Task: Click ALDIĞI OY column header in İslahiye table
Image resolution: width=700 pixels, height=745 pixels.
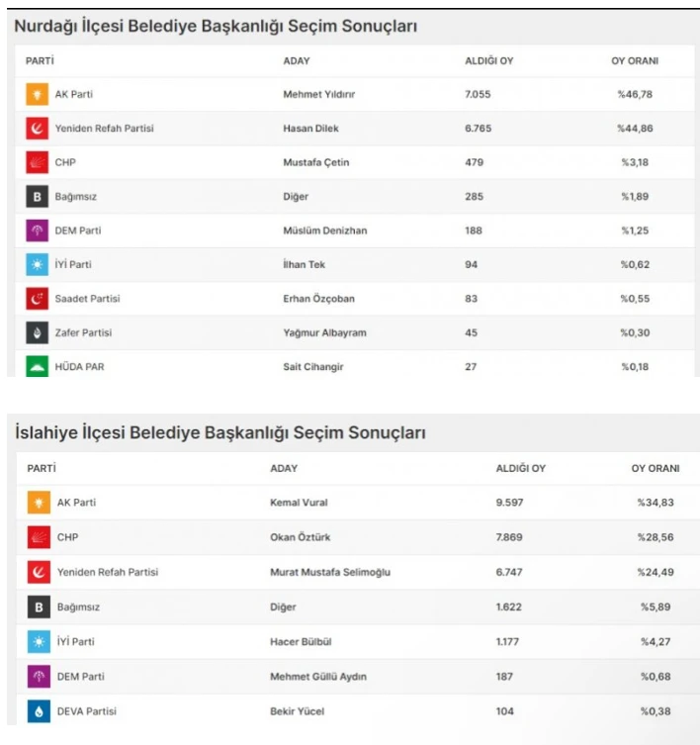Action: (x=520, y=468)
